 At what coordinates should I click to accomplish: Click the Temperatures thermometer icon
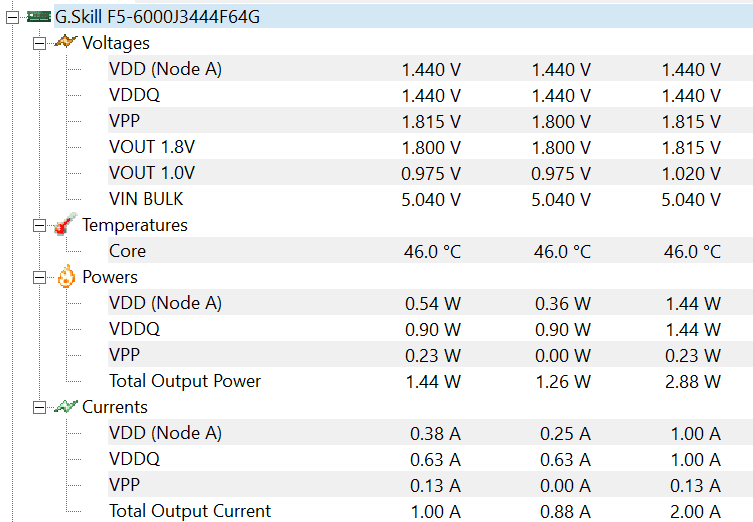point(66,224)
